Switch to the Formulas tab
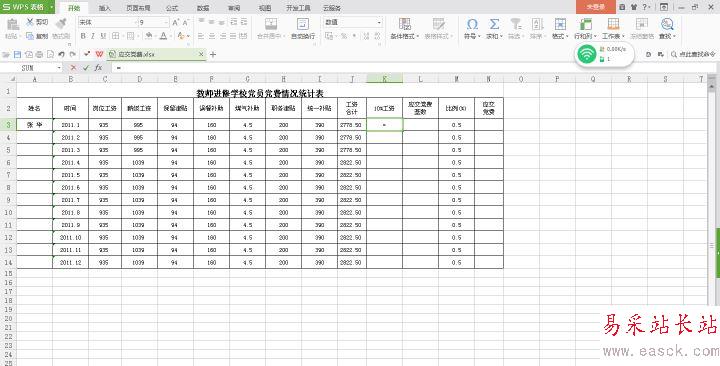The image size is (720, 366). [x=172, y=8]
